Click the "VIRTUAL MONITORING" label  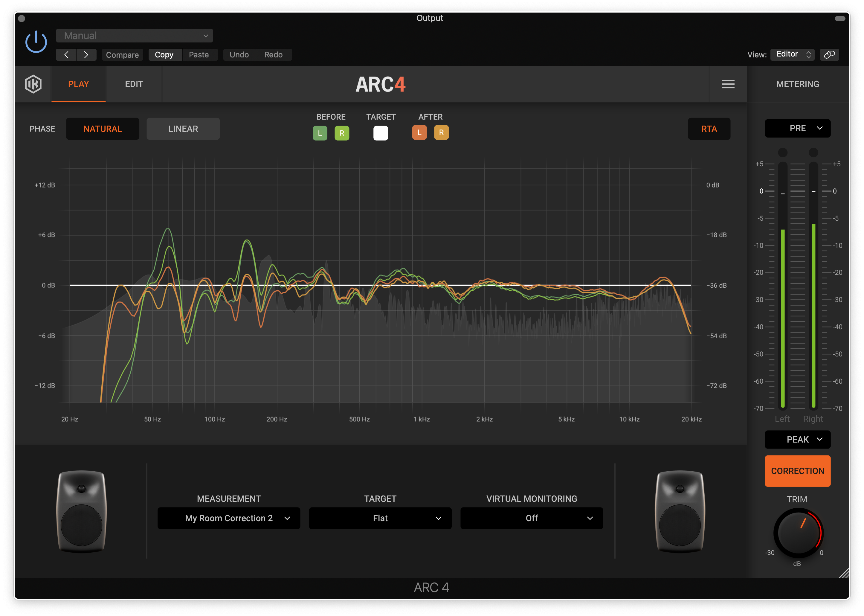[532, 499]
